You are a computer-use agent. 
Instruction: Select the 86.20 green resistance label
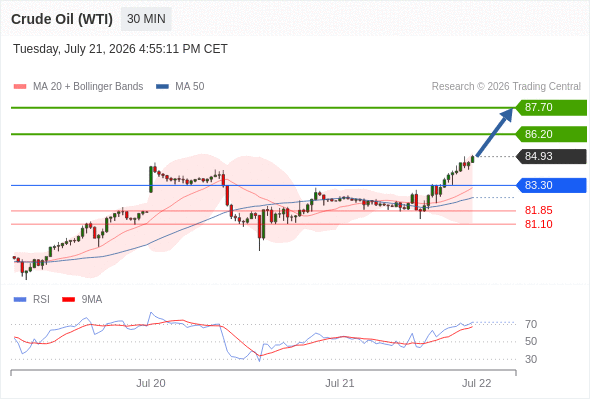point(551,134)
